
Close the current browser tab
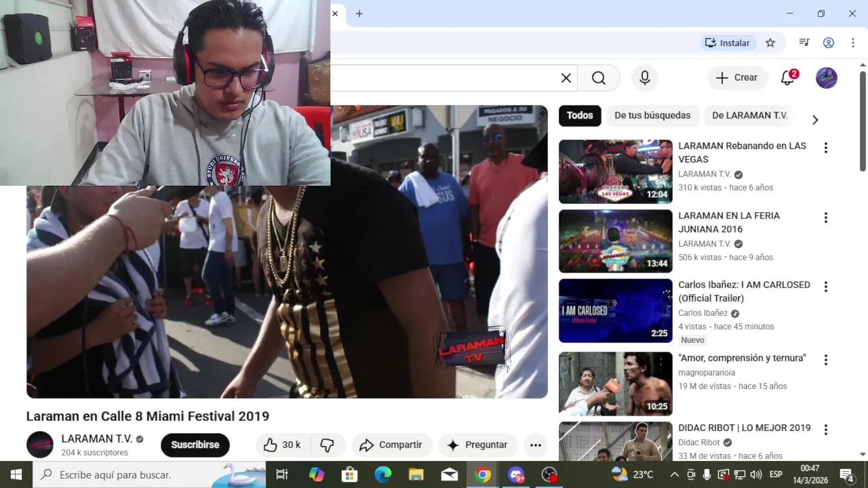click(x=335, y=14)
